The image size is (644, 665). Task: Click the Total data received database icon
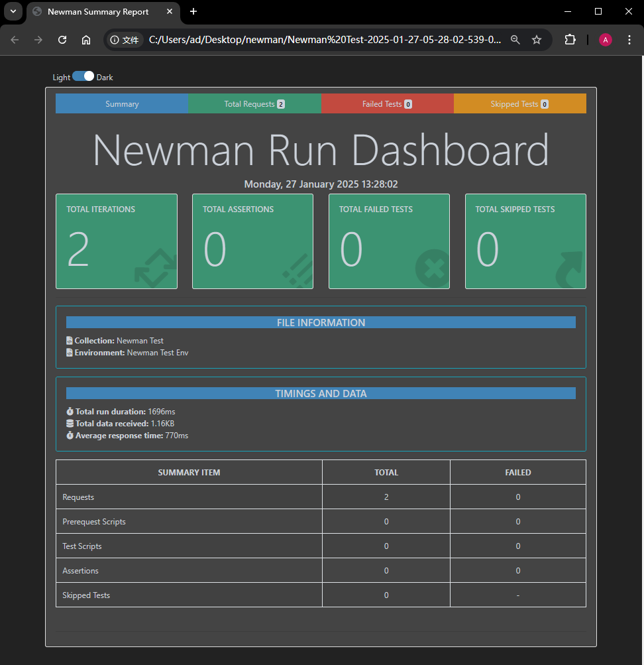point(70,423)
